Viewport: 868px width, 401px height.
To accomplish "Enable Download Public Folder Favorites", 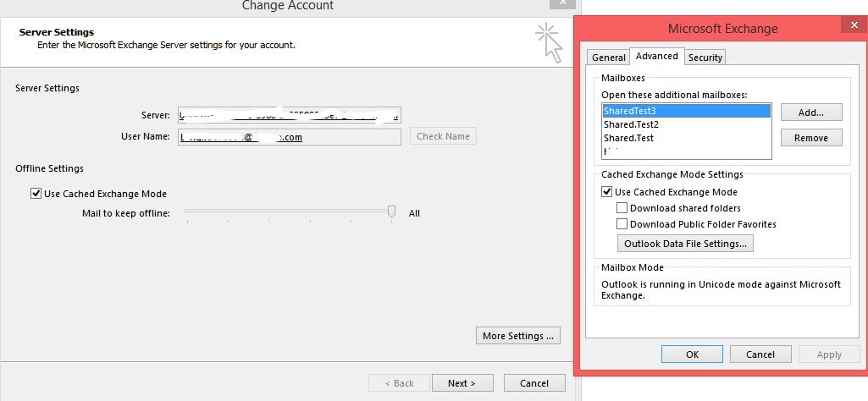I will tap(622, 224).
